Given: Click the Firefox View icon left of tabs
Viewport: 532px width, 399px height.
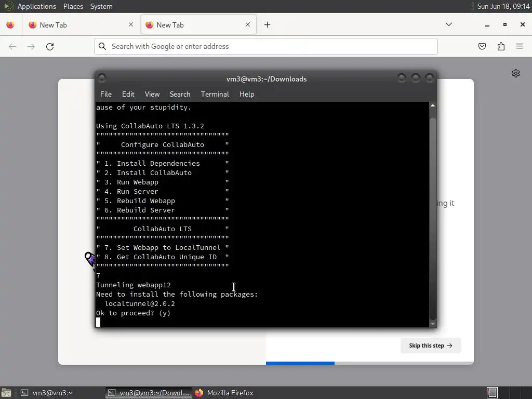Looking at the screenshot, I should pos(10,25).
